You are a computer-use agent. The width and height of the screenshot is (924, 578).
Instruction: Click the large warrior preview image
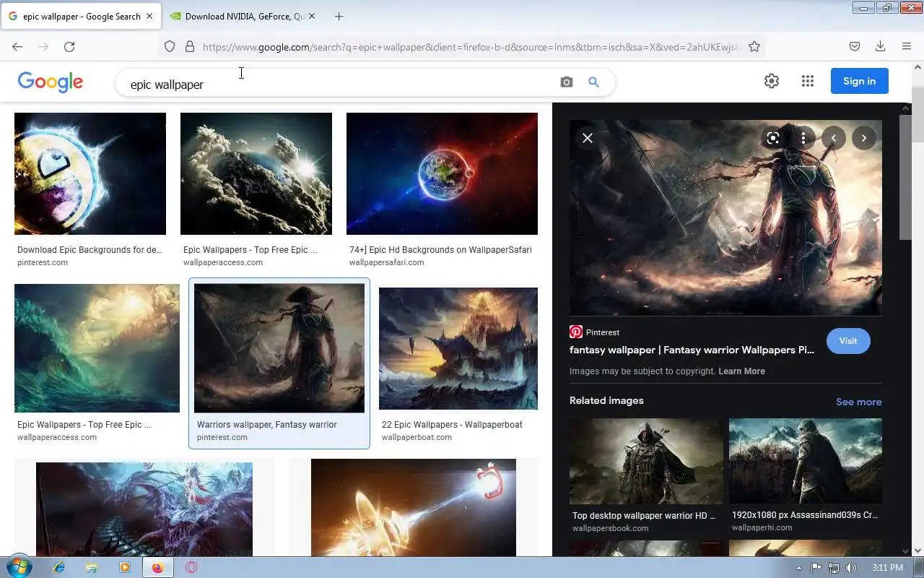[725, 218]
